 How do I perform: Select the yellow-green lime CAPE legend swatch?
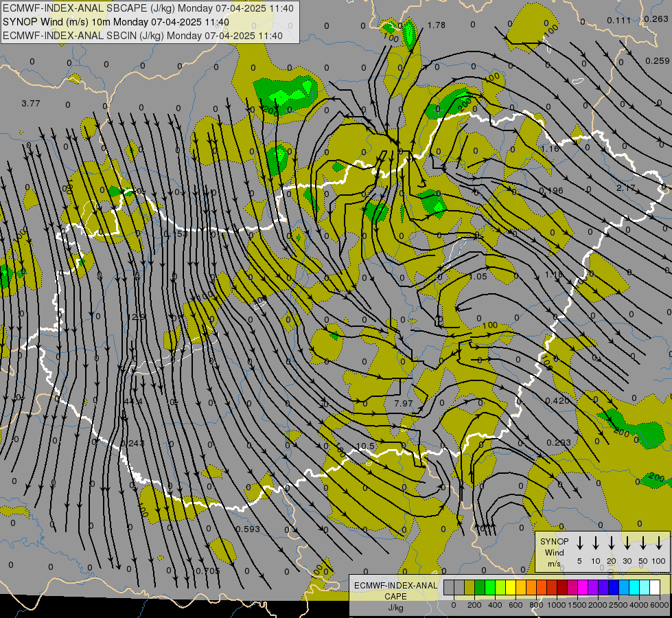500,587
